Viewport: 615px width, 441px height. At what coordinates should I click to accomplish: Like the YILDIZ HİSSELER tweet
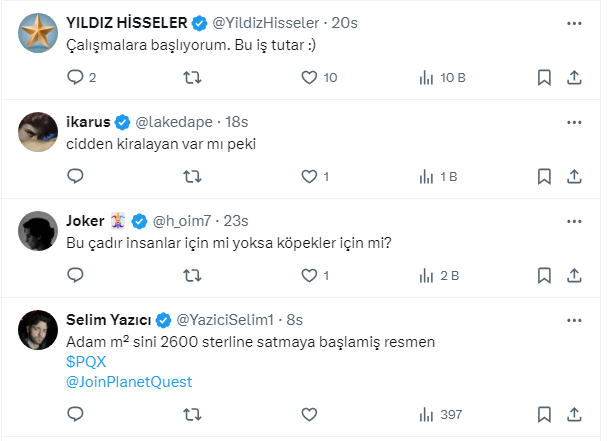tap(309, 77)
